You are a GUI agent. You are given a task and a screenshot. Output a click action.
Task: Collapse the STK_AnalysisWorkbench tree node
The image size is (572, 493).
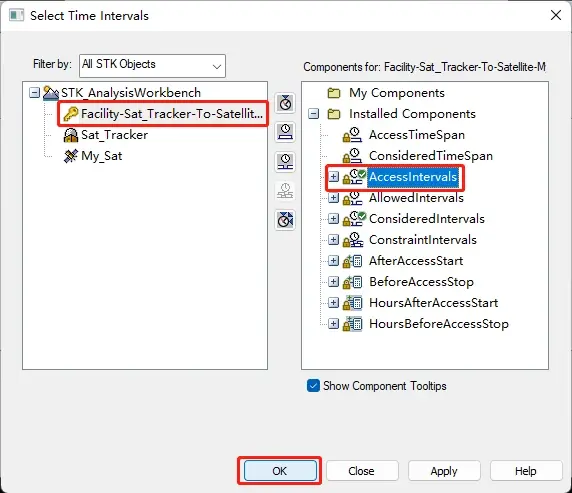coord(34,93)
